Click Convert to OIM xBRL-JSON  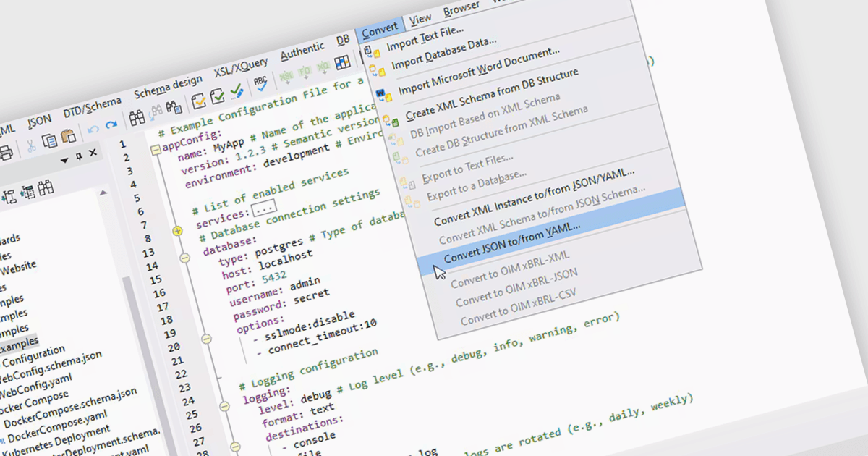click(x=516, y=287)
